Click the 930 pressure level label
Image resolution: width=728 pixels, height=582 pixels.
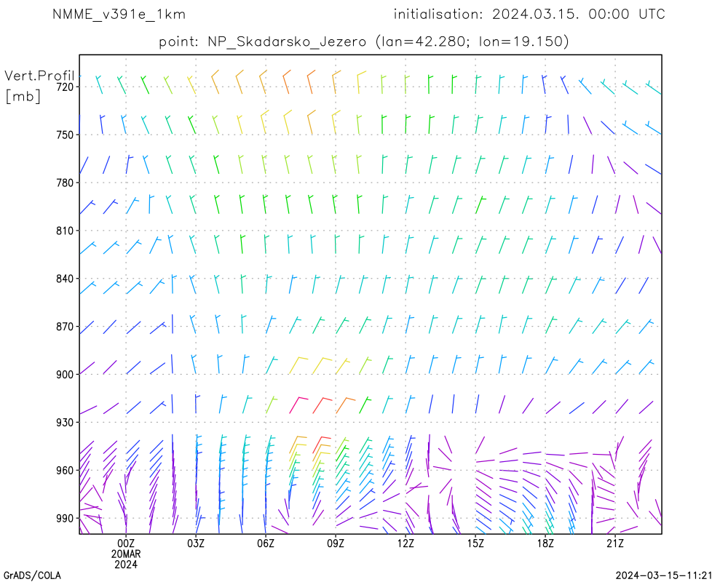pos(65,423)
